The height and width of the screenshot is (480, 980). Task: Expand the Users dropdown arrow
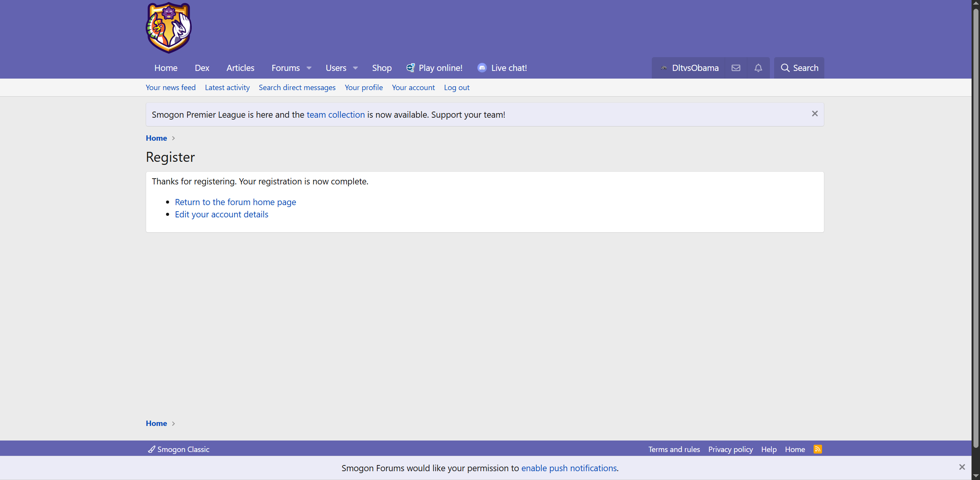click(355, 68)
